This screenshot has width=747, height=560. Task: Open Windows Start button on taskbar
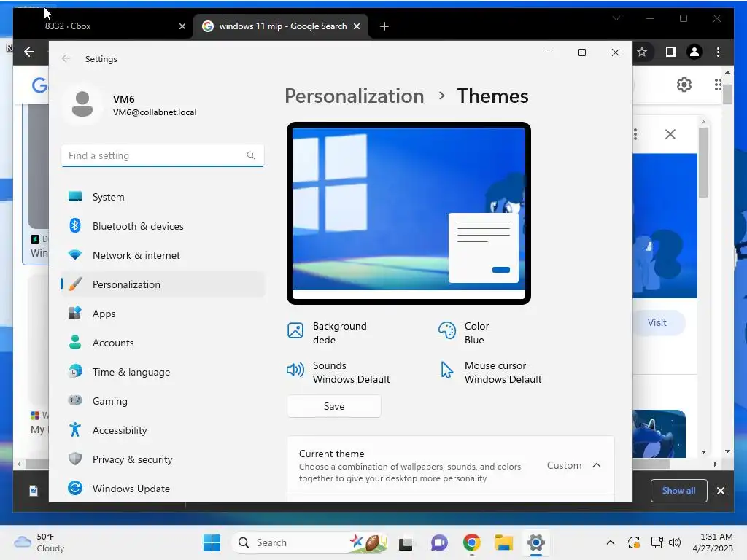(212, 542)
